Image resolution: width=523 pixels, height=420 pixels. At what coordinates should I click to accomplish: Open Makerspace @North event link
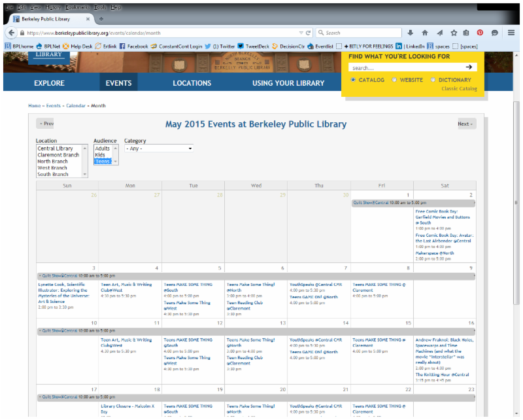coord(435,253)
